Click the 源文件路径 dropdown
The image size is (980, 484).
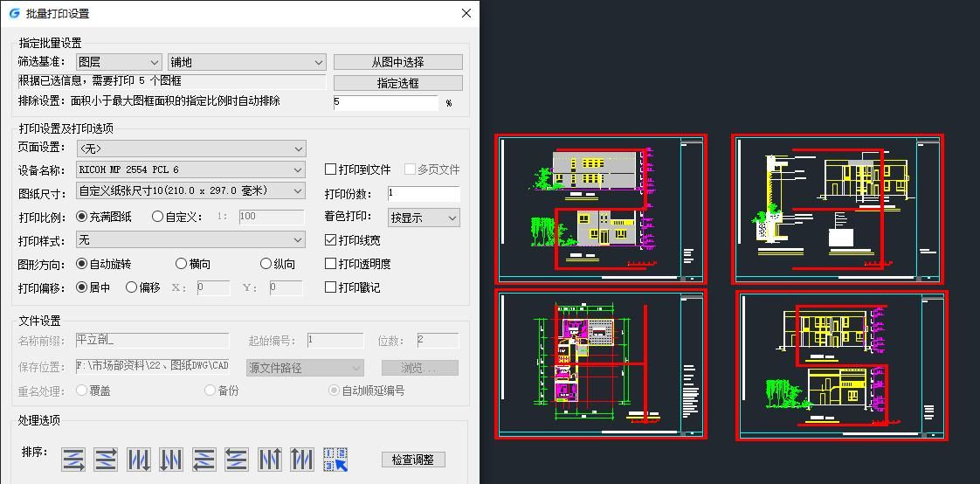click(x=306, y=368)
